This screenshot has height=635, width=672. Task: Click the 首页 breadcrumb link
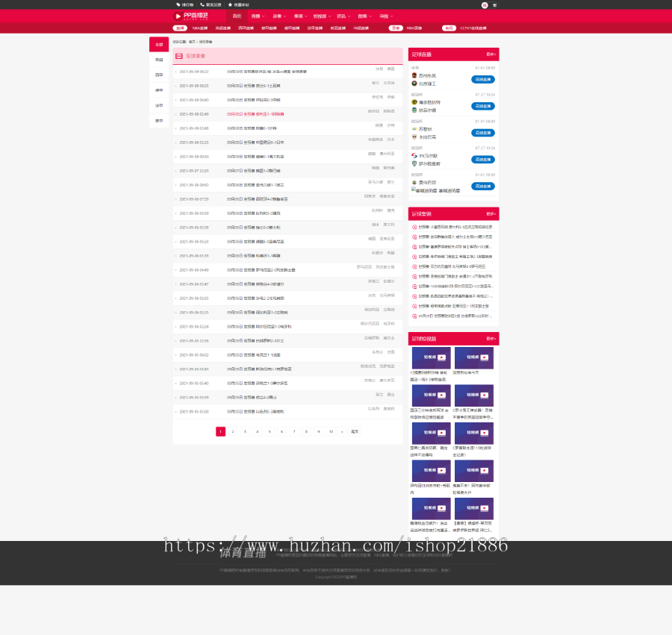192,42
